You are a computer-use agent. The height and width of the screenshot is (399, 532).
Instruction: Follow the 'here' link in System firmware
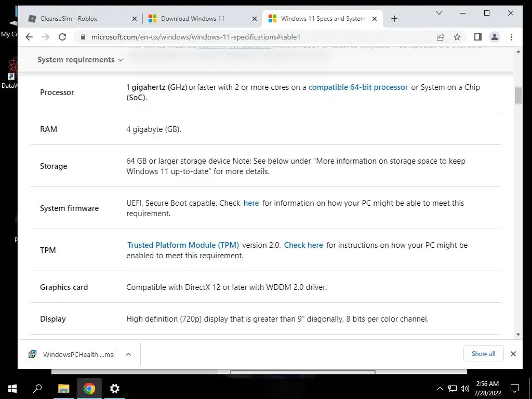pyautogui.click(x=251, y=203)
